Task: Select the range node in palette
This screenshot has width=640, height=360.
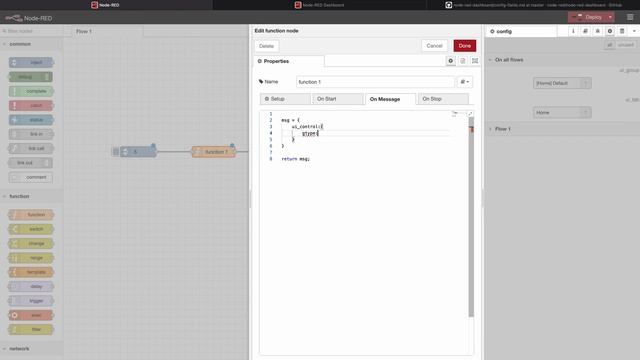Action: (x=31, y=258)
